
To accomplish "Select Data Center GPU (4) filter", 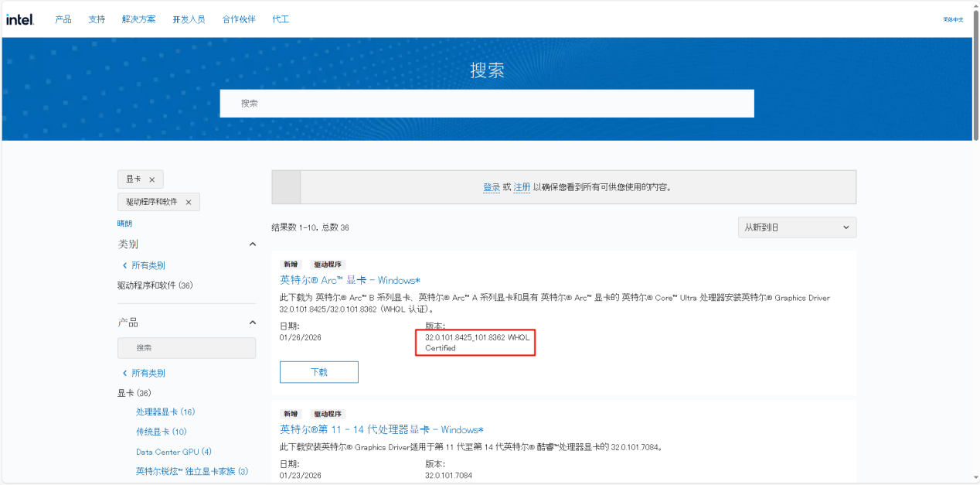I will click(x=174, y=452).
